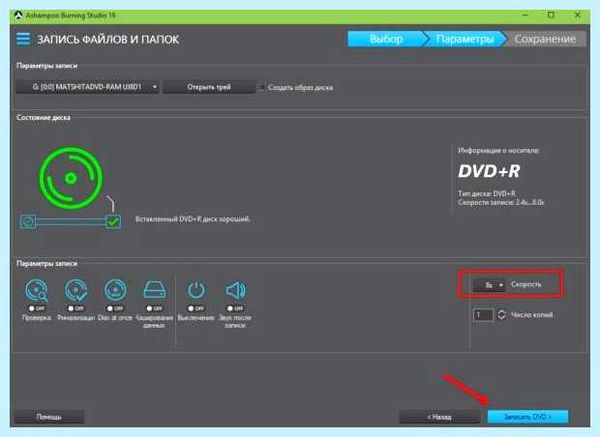Viewport: 600px width, 437px height.
Task: Go to the Выбор step tab
Action: tap(386, 39)
